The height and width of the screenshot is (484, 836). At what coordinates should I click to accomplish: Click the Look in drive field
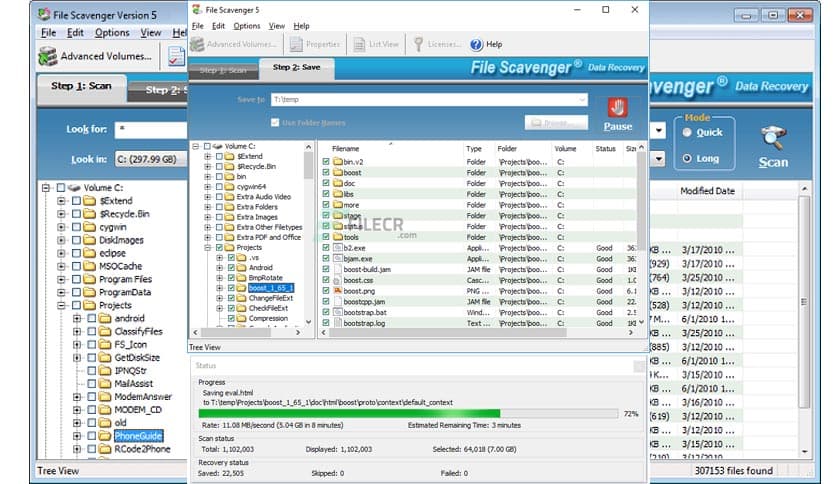[x=151, y=159]
